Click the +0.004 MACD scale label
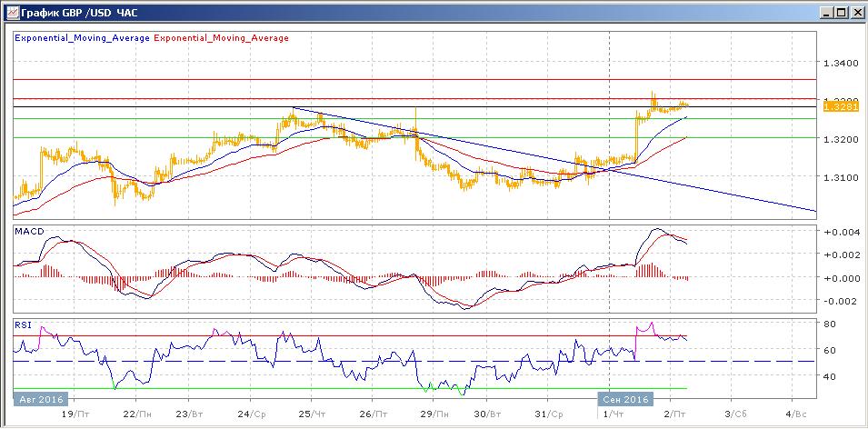 tap(840, 234)
